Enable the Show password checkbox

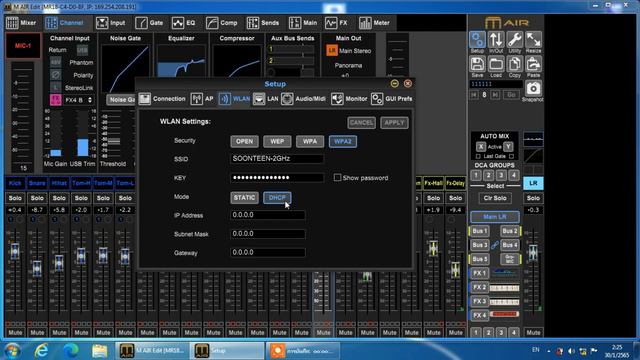point(337,178)
